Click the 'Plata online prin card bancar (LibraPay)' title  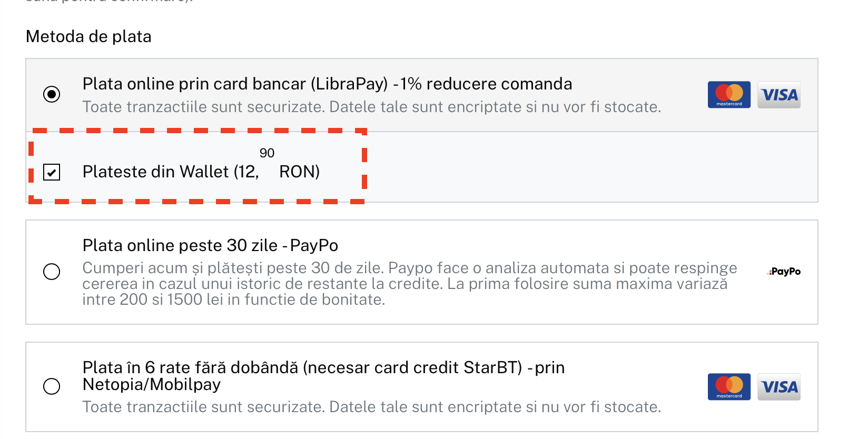235,84
